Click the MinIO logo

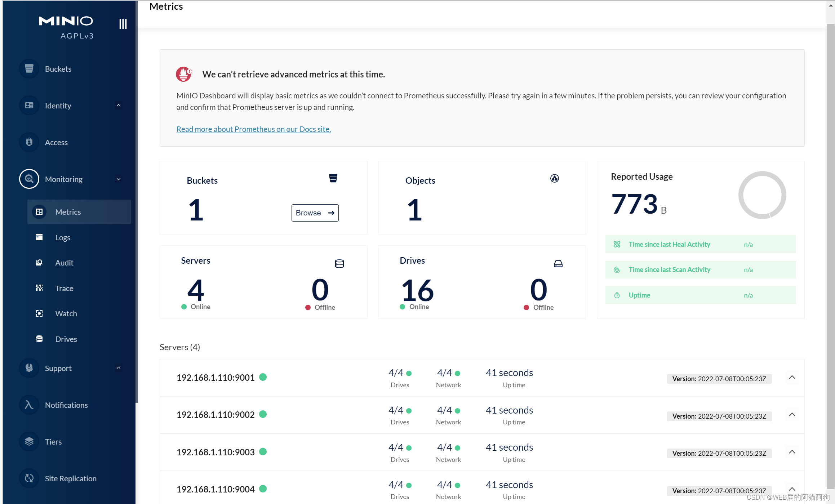tap(66, 21)
